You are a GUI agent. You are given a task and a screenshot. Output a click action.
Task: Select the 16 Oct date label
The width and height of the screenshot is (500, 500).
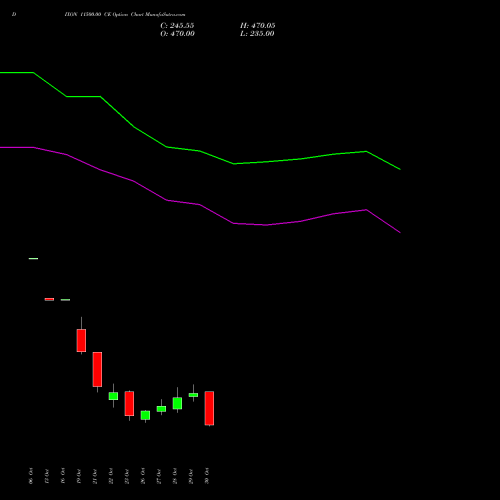63,476
